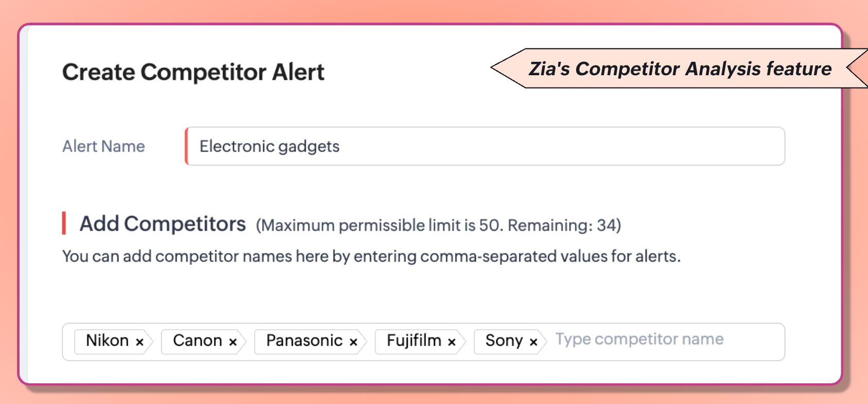The image size is (868, 404).
Task: Click the Alert Name field label
Action: pyautogui.click(x=103, y=146)
